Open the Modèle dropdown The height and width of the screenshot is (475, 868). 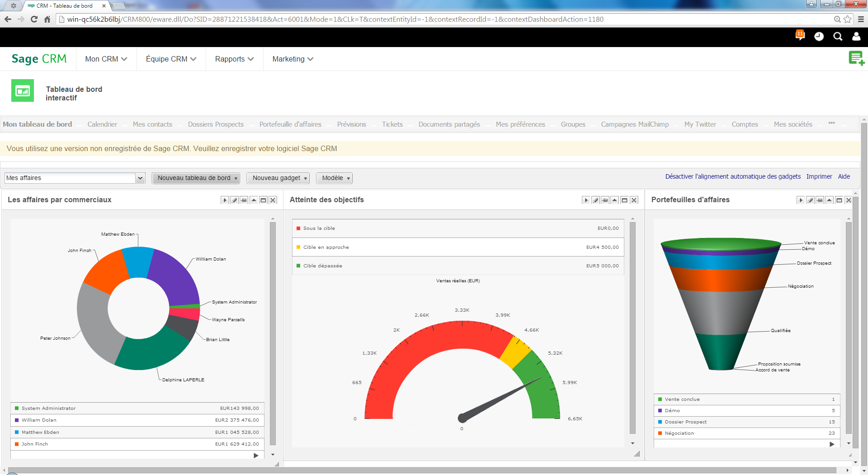[334, 178]
